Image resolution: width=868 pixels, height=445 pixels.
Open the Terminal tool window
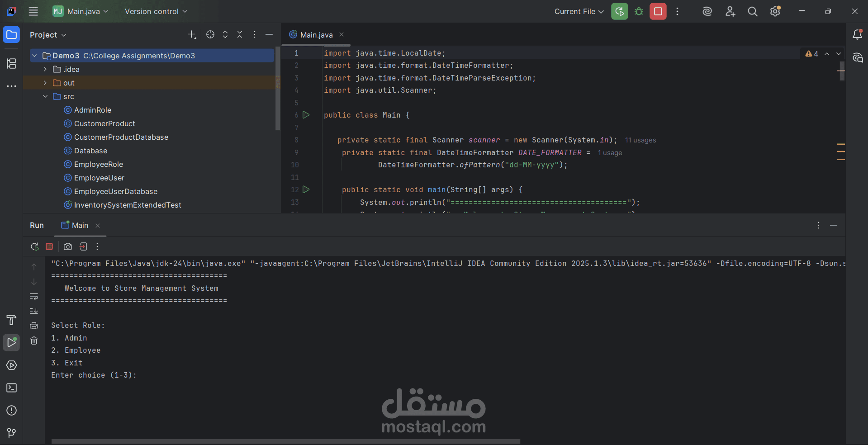[x=11, y=388]
